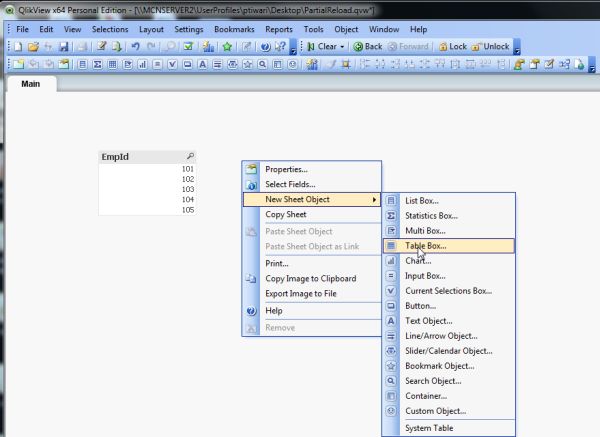Choose Copy Sheet in the context menu
Screen dimensions: 600x437
(312, 215)
